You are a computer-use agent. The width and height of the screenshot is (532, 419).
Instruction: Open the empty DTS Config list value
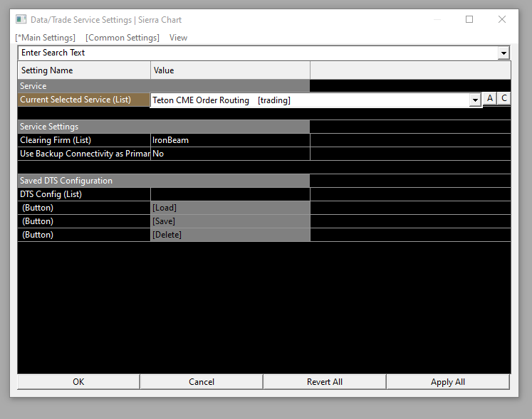tap(230, 194)
